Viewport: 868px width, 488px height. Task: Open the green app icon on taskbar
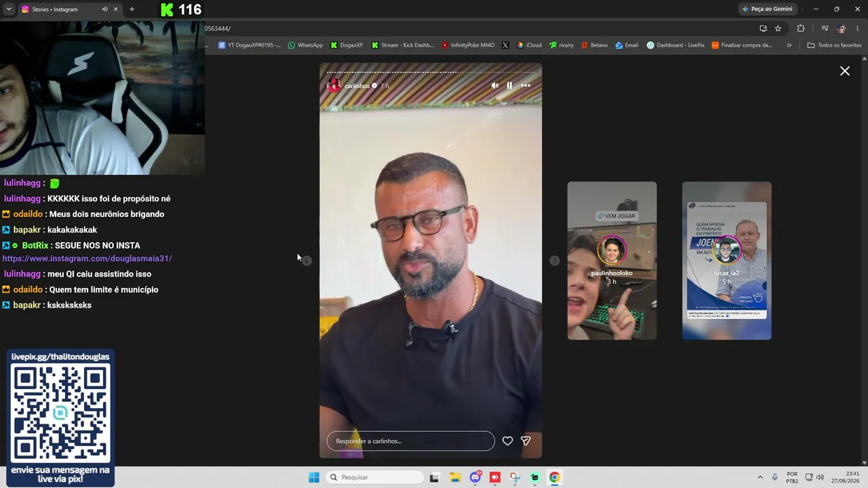[x=535, y=477]
